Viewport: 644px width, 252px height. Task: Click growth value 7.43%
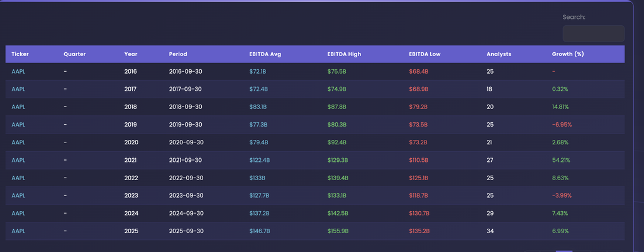(x=560, y=214)
